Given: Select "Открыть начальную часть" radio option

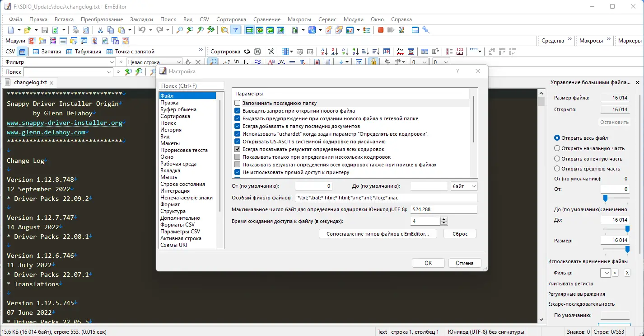Looking at the screenshot, I should coord(557,148).
